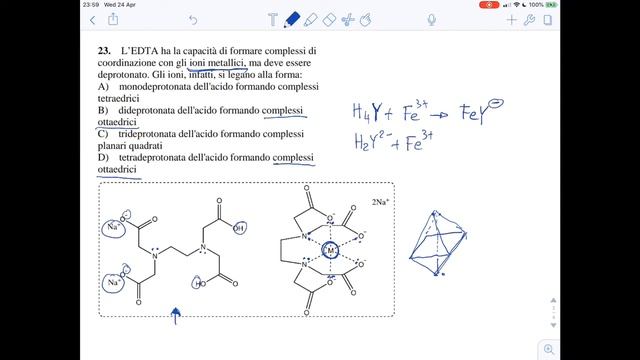Tap the blue arrow below the diagram
This screenshot has height=360, width=640.
(176, 316)
